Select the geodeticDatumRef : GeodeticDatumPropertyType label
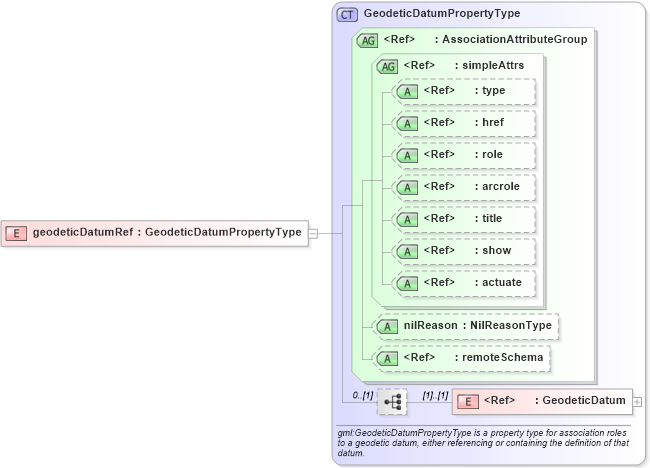650x468 pixels. pos(167,232)
